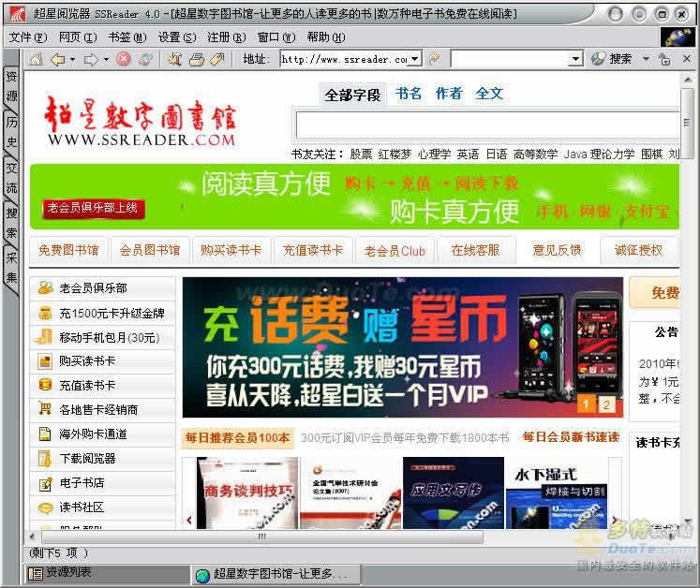Click the Home toolbar icon
The width and height of the screenshot is (700, 588).
(x=37, y=59)
